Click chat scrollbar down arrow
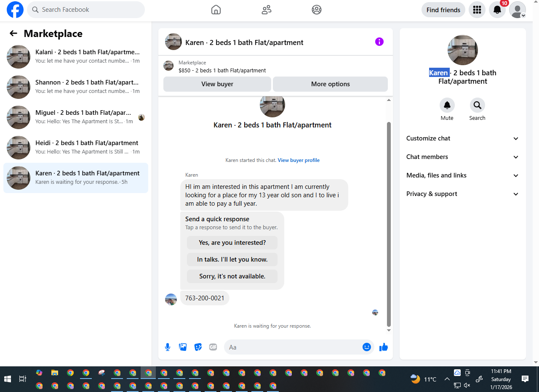 coord(389,331)
